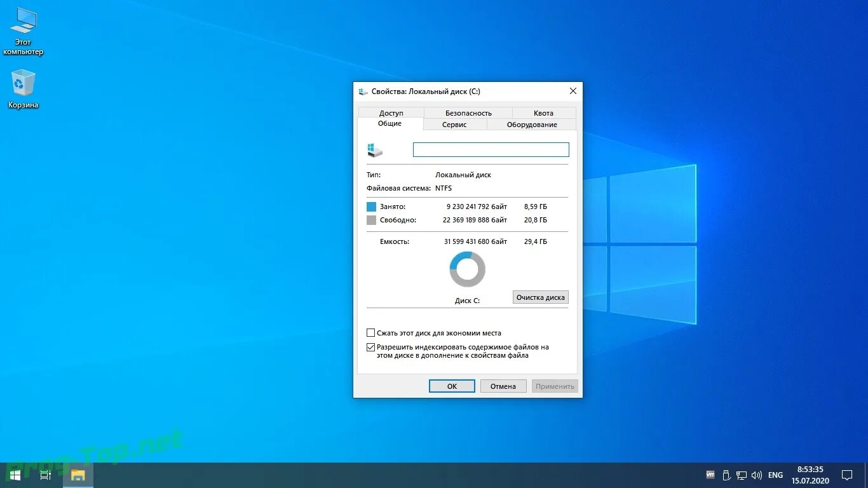Click the Windows Start button

tap(14, 475)
